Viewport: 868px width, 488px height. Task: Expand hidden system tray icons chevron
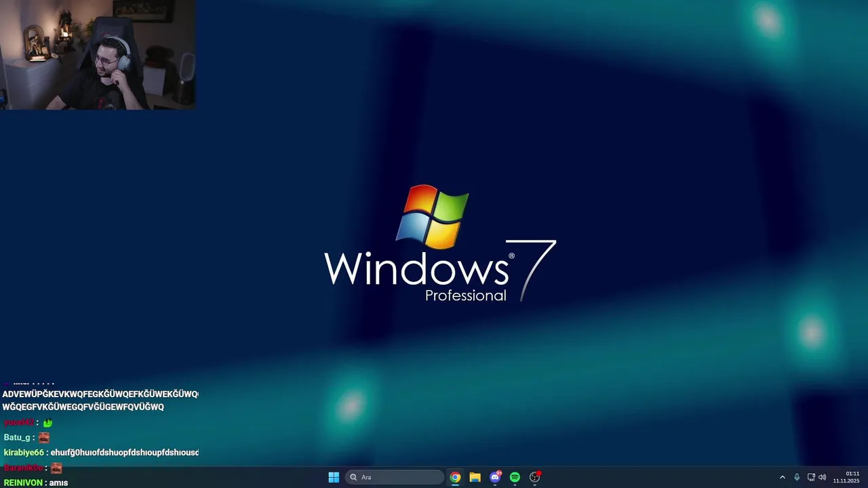(x=782, y=477)
